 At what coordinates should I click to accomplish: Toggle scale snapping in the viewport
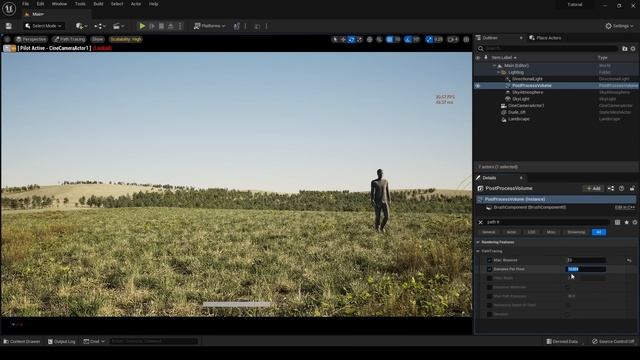pos(429,40)
